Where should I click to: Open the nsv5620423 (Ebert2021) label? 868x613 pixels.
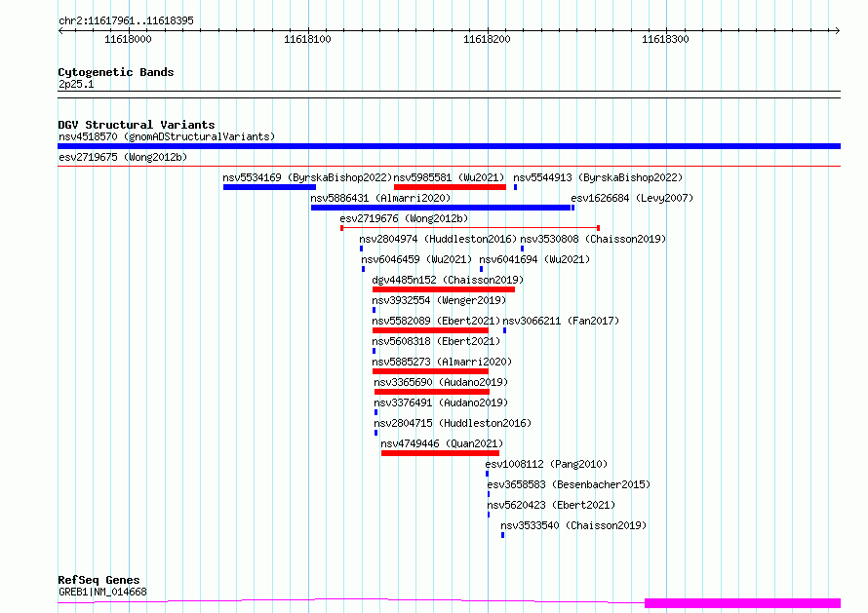click(551, 505)
